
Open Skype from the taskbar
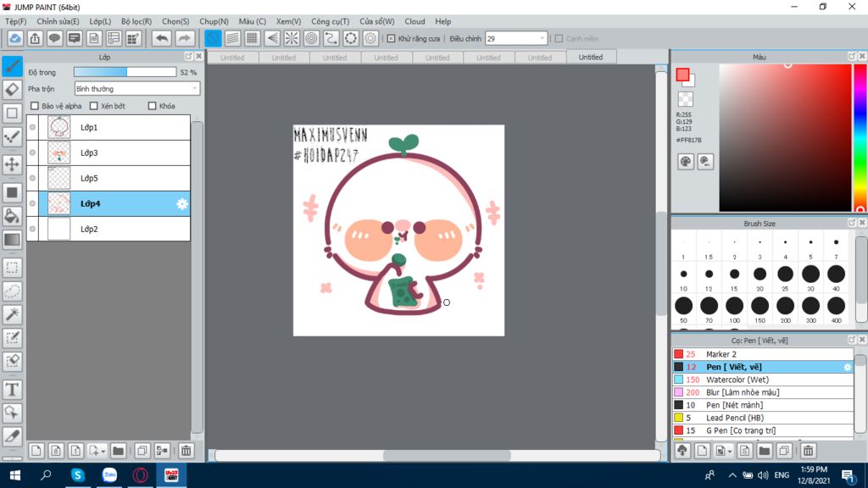(x=77, y=475)
